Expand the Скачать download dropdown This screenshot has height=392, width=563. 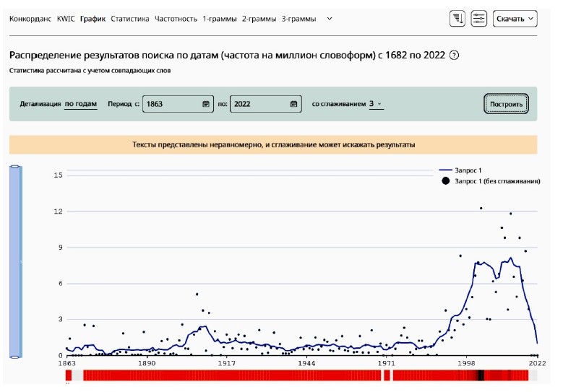pos(515,19)
